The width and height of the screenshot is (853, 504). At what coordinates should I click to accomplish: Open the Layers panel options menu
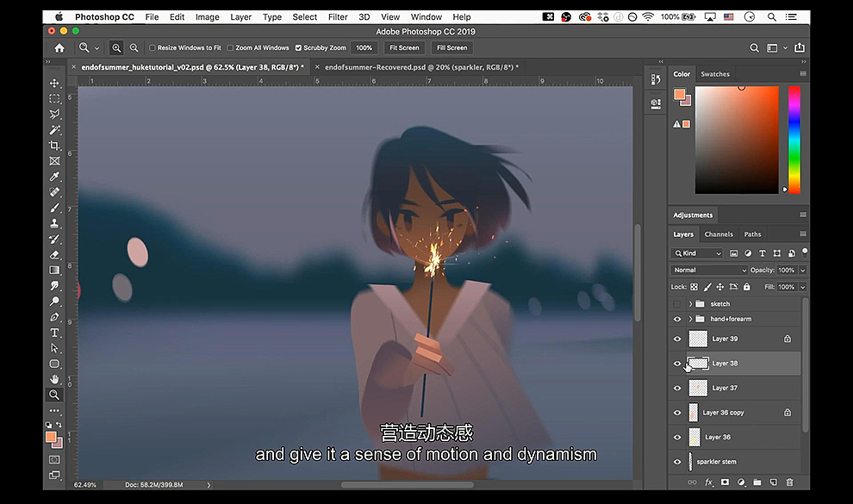[x=803, y=233]
